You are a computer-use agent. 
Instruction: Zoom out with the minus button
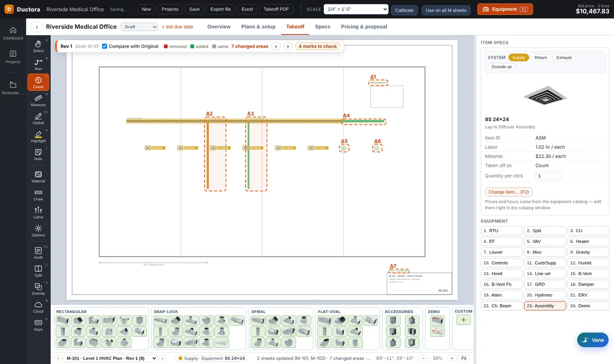[x=423, y=358]
